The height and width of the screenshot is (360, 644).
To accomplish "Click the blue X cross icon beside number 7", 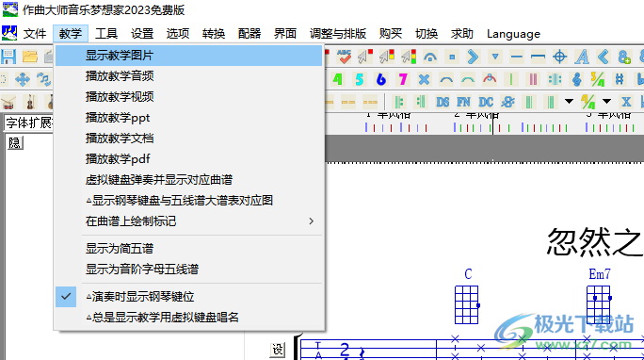I will pyautogui.click(x=425, y=79).
